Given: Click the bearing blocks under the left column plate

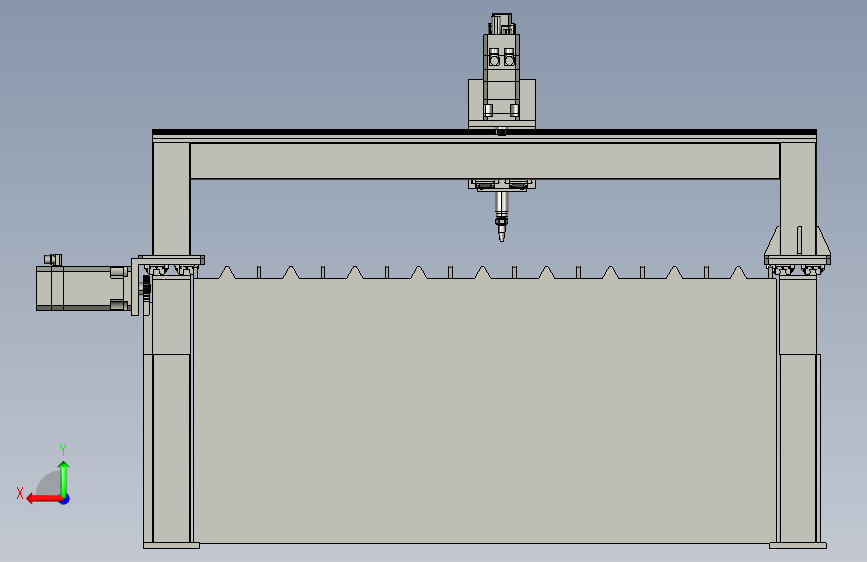Looking at the screenshot, I should [171, 270].
